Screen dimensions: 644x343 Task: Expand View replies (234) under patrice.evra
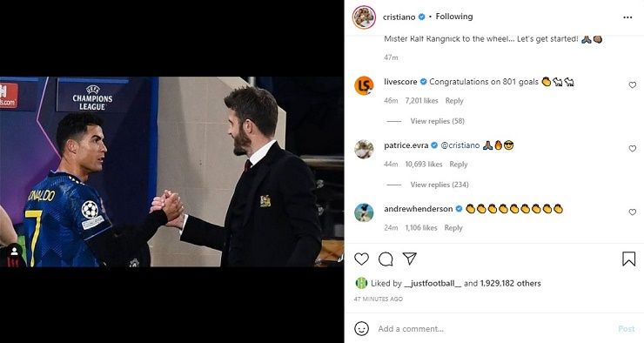pos(439,185)
